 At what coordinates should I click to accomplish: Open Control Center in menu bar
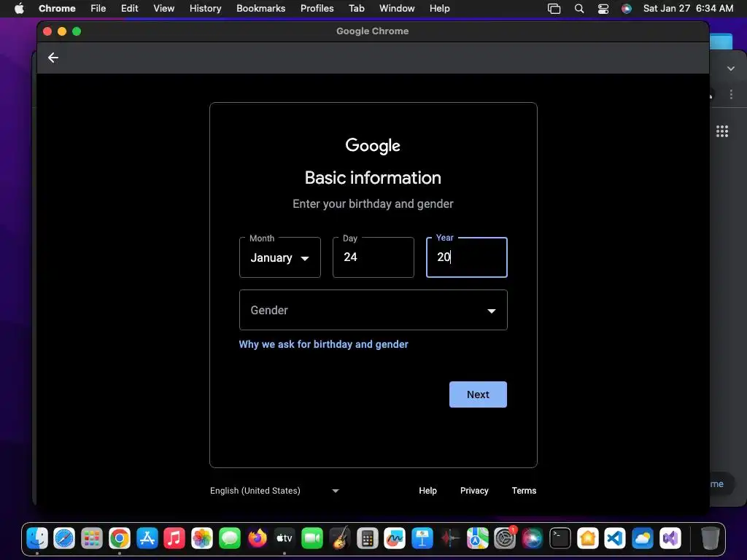[603, 9]
